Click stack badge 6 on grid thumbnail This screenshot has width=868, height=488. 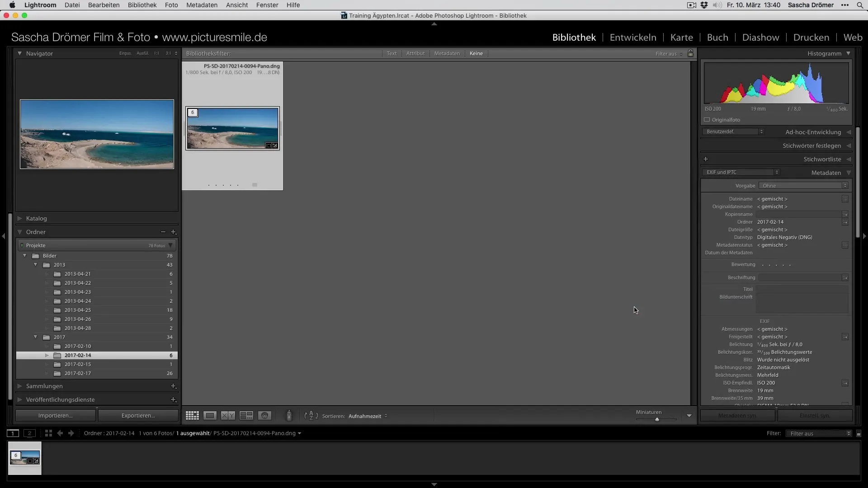pyautogui.click(x=193, y=113)
